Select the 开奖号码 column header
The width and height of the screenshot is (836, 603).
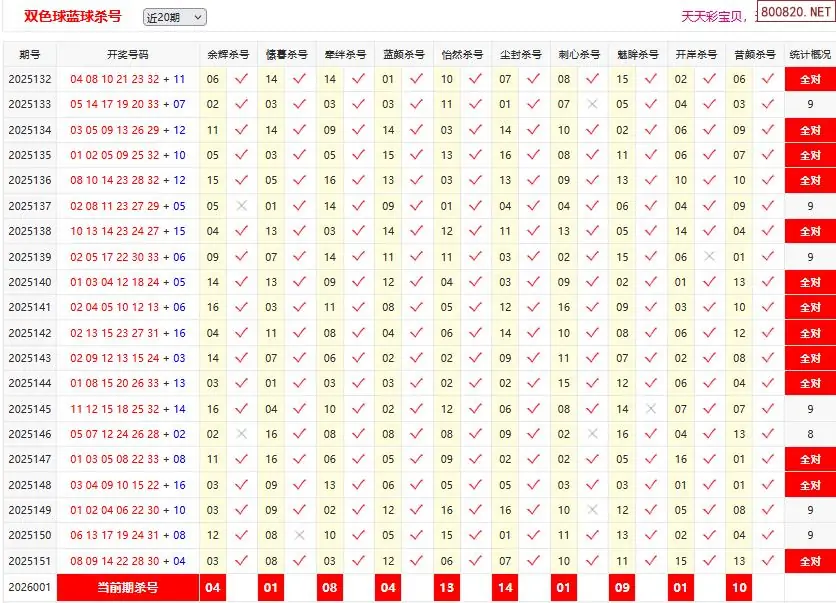(128, 55)
